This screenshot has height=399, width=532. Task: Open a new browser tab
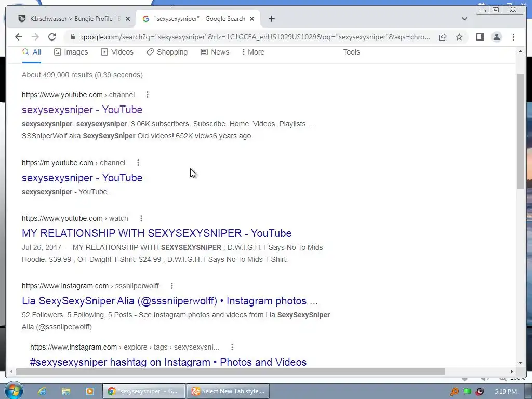pyautogui.click(x=271, y=19)
